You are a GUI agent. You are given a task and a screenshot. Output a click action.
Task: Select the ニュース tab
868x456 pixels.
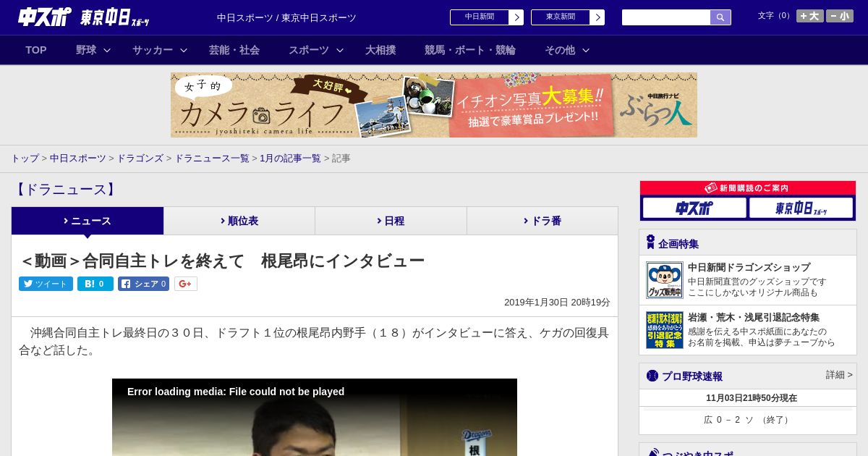[88, 221]
